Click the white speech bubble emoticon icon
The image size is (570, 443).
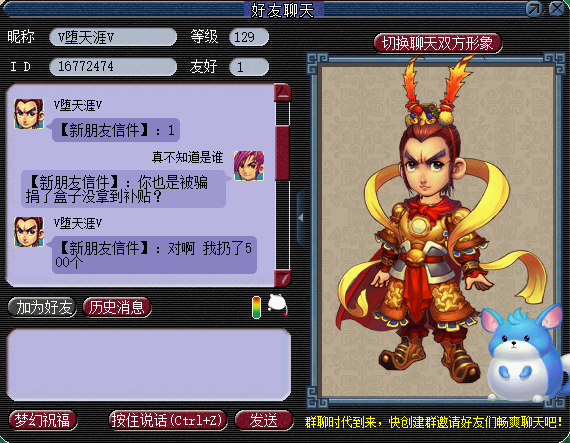click(x=278, y=305)
